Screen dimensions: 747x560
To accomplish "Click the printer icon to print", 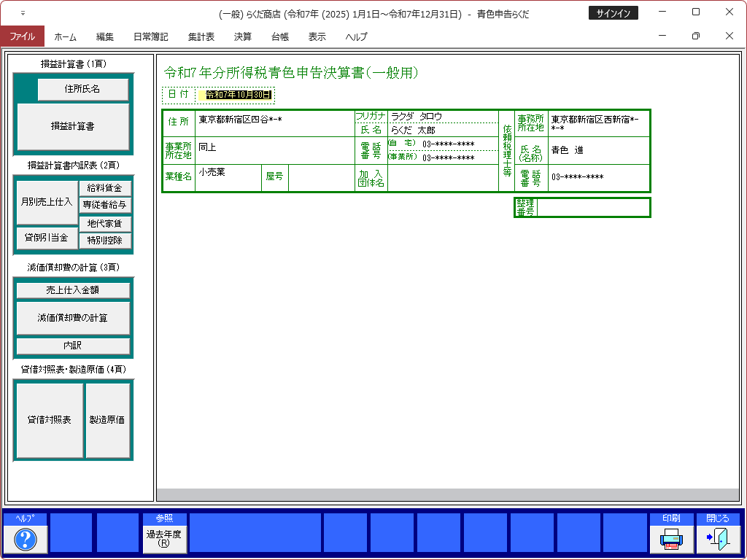I will click(671, 540).
